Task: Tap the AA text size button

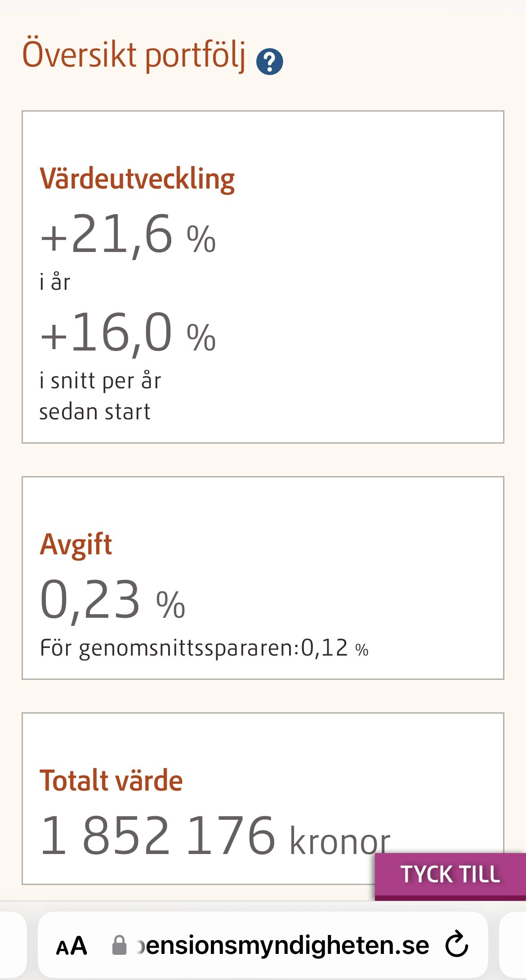Action: coord(71,945)
